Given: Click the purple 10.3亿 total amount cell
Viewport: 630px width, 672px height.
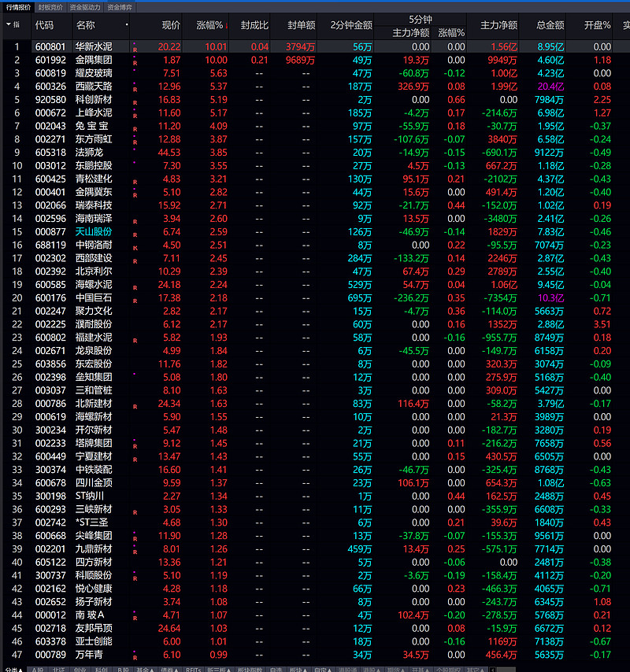Looking at the screenshot, I should click(x=550, y=298).
